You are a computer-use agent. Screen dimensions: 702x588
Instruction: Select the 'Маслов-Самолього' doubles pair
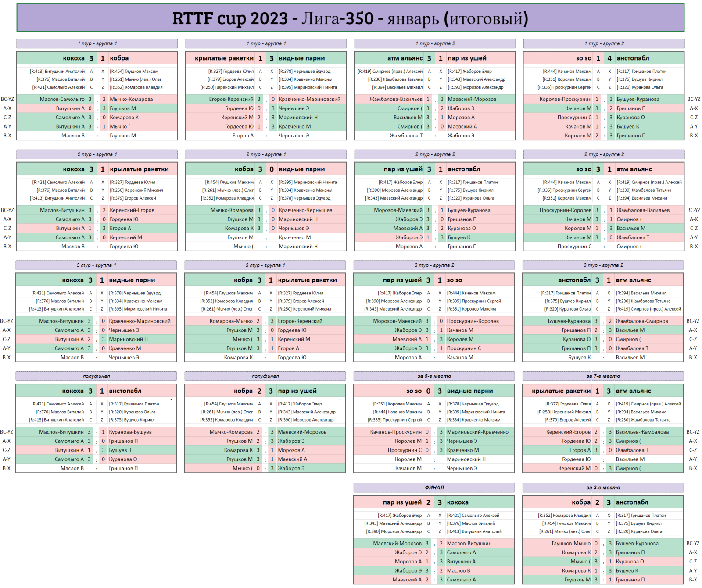[x=62, y=99]
